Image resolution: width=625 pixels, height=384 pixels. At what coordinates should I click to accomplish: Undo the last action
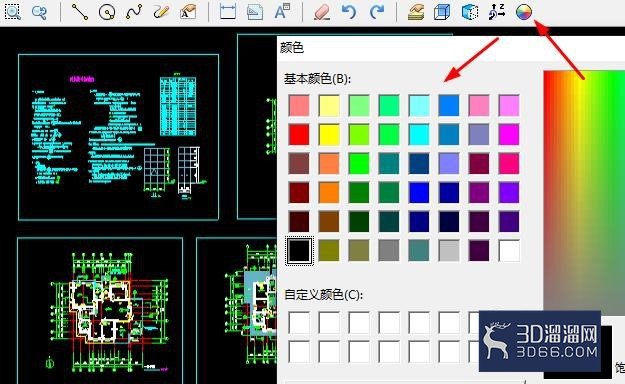349,12
